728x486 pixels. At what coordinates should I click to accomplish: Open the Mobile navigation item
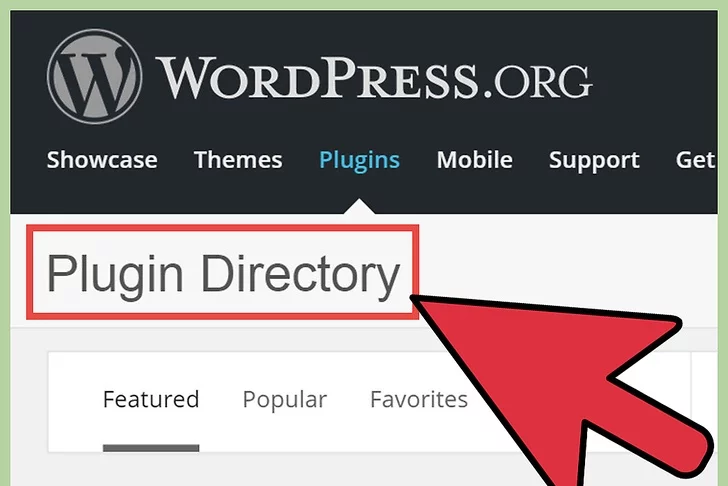(x=474, y=160)
